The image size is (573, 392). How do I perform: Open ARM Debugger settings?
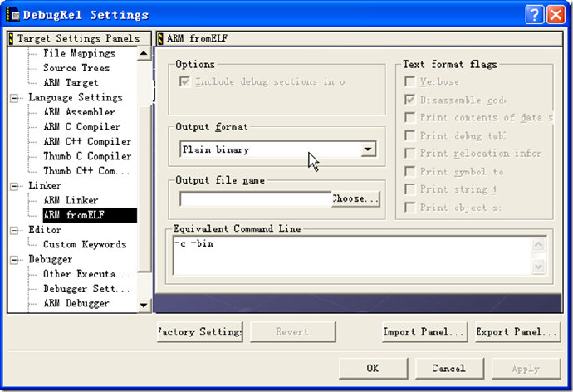point(76,303)
